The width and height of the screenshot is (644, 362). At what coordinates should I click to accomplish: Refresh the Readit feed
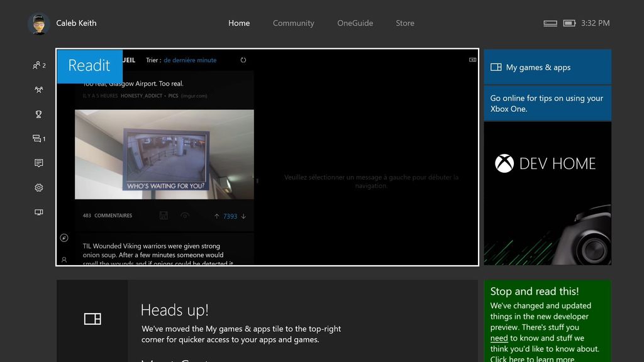(x=243, y=60)
